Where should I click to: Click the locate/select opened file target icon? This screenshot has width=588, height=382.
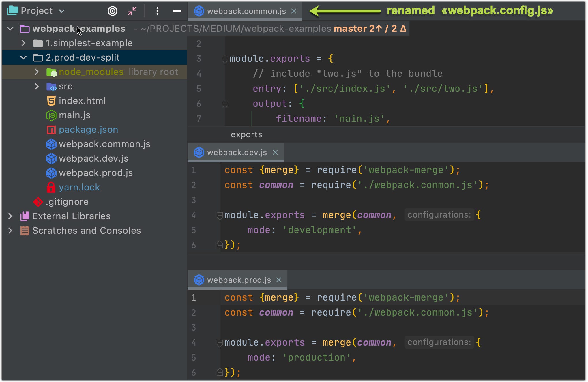coord(112,11)
